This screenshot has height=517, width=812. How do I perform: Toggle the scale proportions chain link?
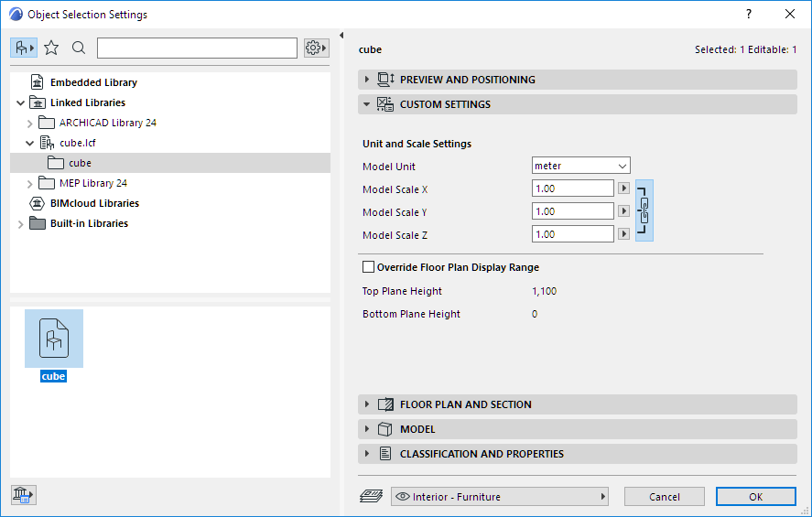pos(644,210)
